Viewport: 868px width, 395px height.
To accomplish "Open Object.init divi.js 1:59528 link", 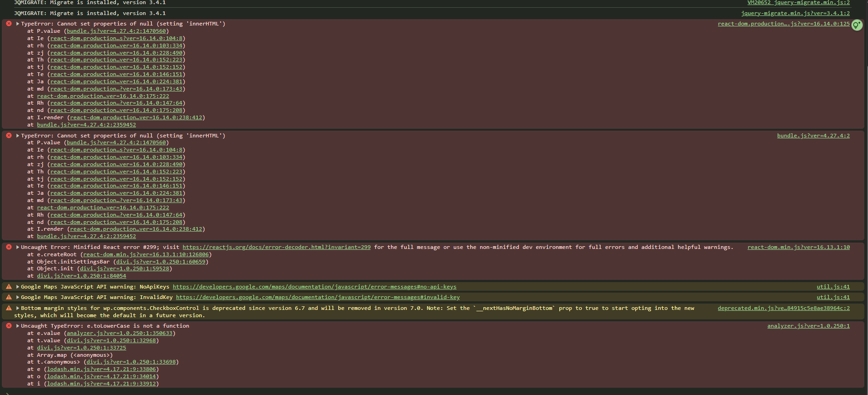I will 125,268.
